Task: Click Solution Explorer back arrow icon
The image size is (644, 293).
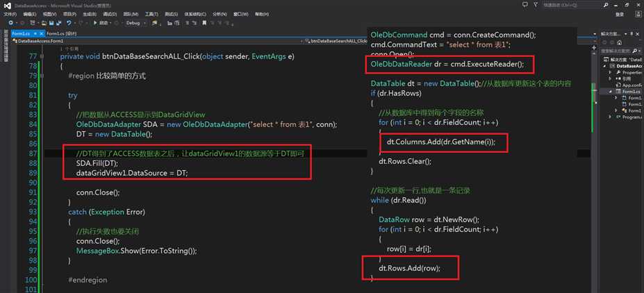Action: point(604,42)
